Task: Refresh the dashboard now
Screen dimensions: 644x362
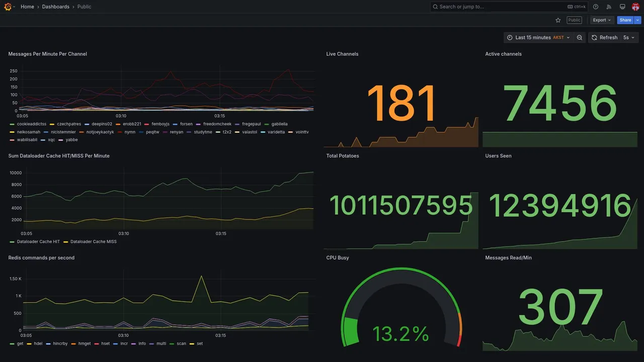Action: pyautogui.click(x=604, y=38)
